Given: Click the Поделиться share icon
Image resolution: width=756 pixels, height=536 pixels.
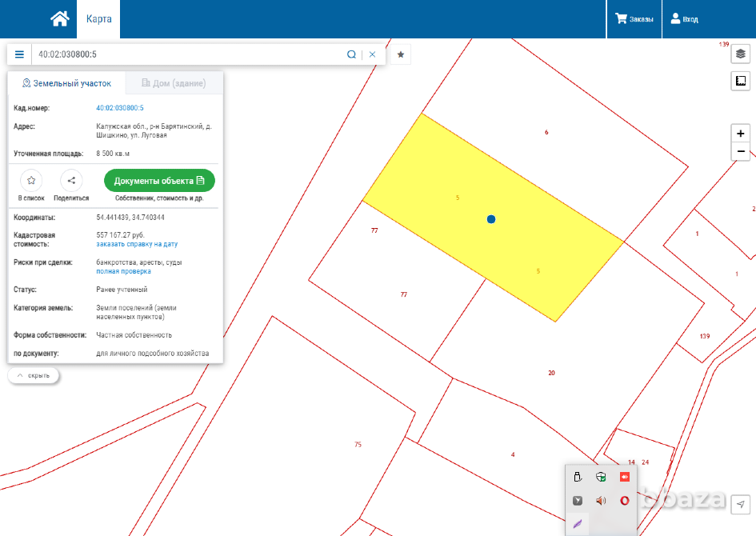Looking at the screenshot, I should [x=71, y=181].
